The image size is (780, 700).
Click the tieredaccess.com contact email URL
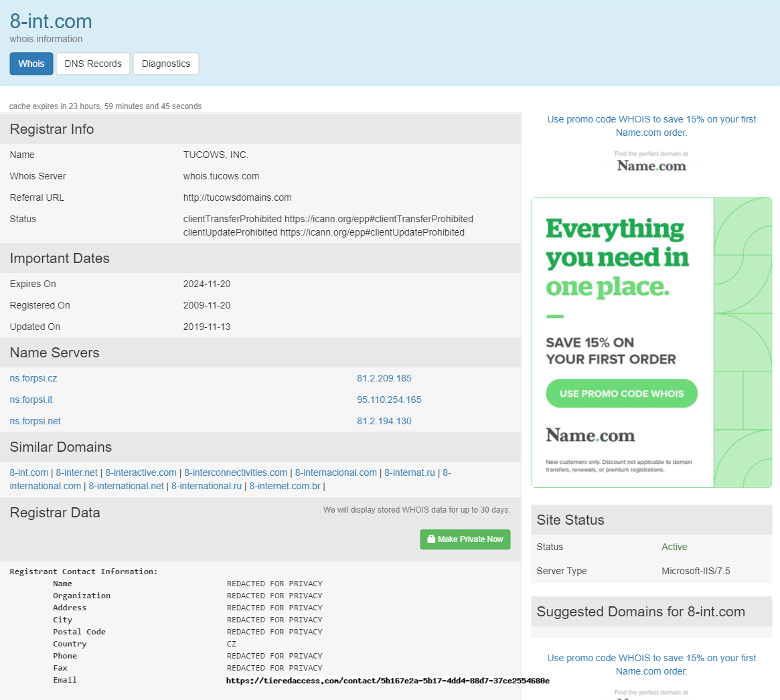coord(388,681)
